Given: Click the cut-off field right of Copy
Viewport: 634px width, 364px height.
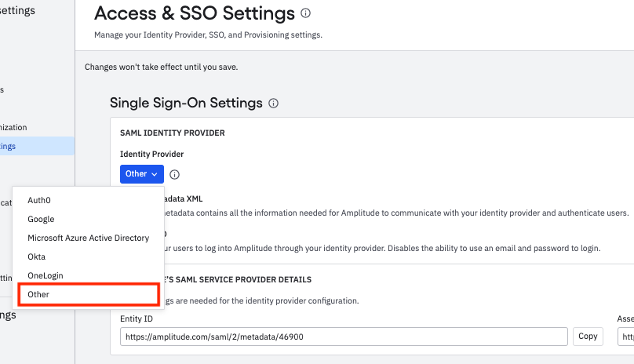Looking at the screenshot, I should coord(626,337).
